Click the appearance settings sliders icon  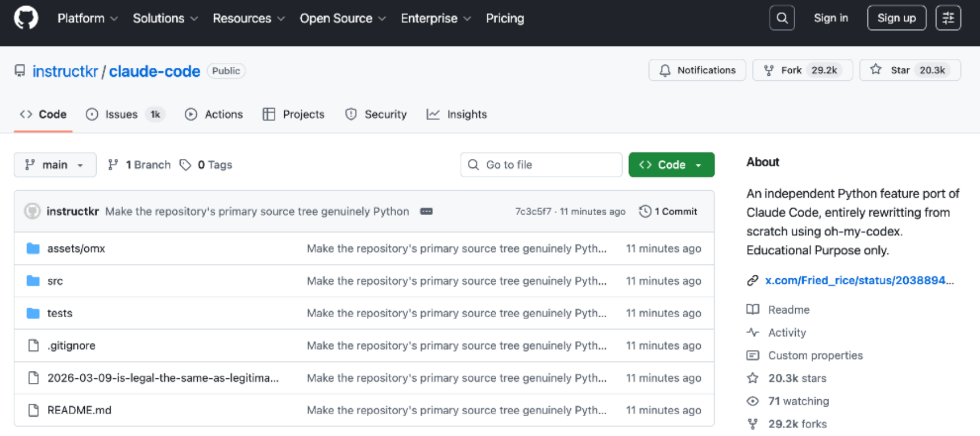(x=948, y=18)
